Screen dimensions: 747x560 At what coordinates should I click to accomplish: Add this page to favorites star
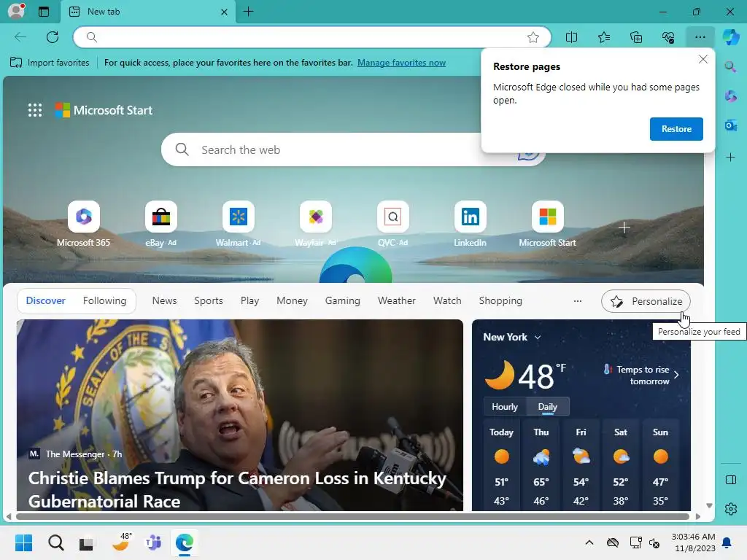[533, 37]
